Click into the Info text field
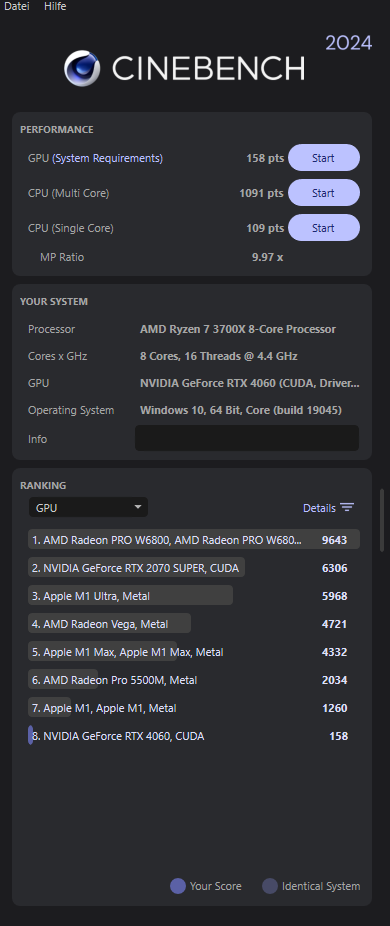 tap(247, 438)
